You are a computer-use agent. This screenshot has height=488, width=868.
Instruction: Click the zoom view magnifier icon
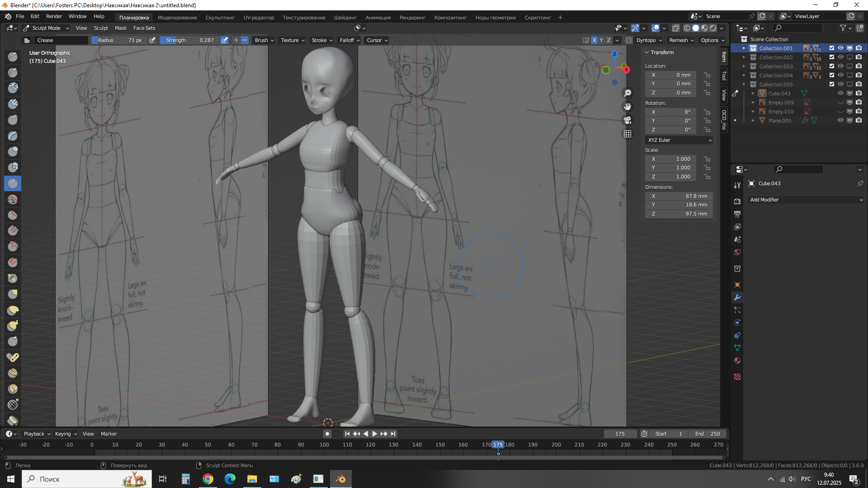pyautogui.click(x=627, y=93)
